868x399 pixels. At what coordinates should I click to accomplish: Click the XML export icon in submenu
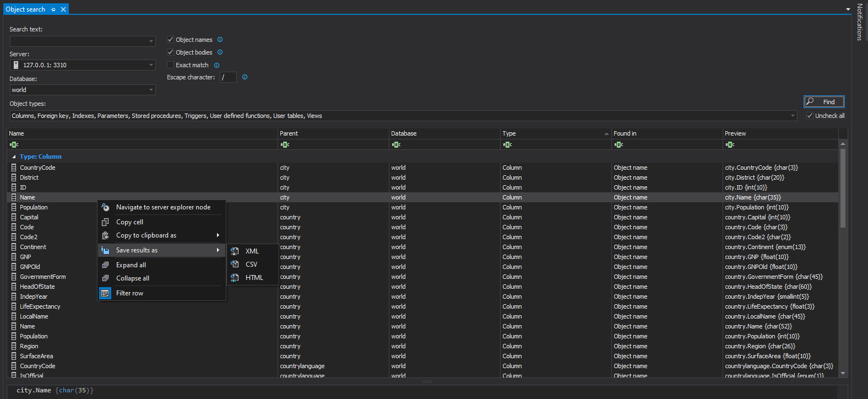point(235,251)
